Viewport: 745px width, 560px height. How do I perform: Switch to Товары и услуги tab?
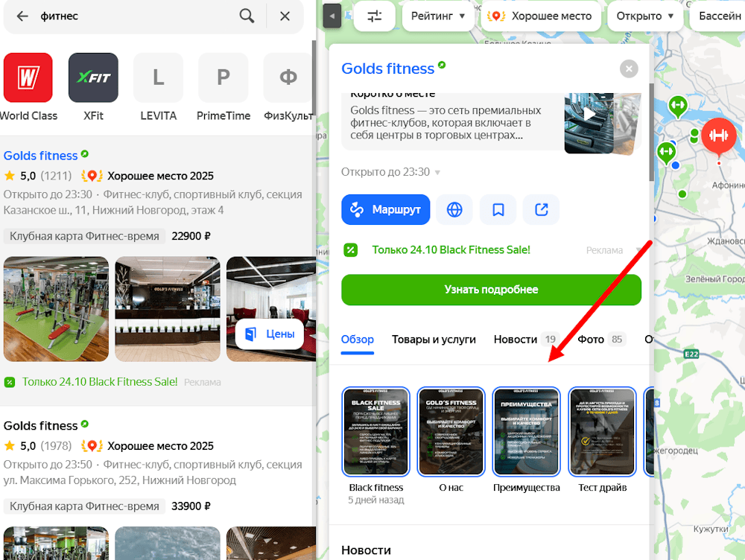coord(434,340)
